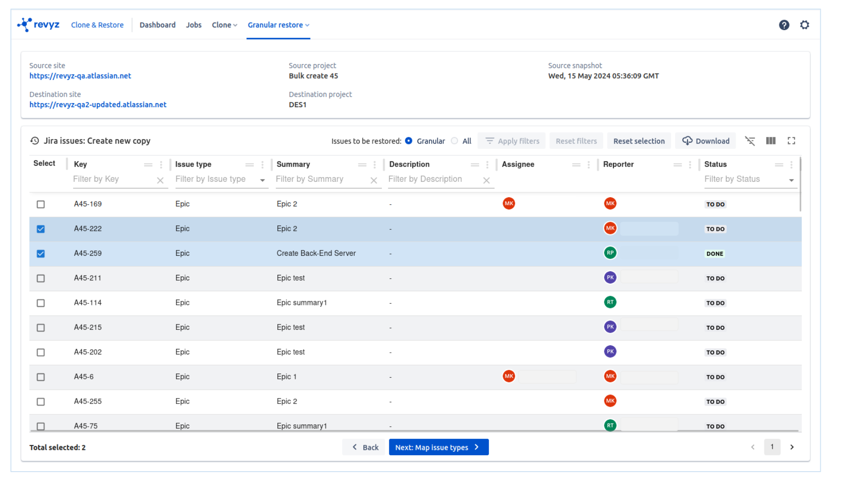The image size is (868, 483).
Task: Select page 1 in pagination
Action: coord(772,447)
